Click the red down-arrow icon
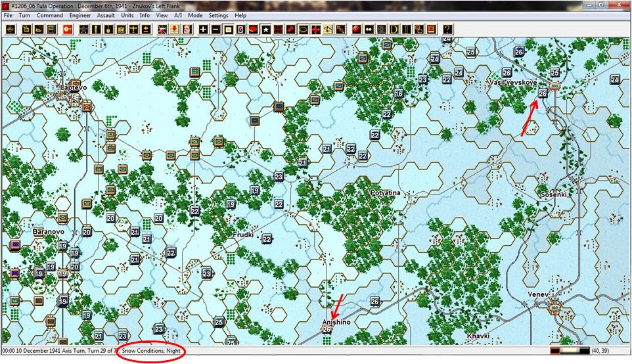Image resolution: width=632 pixels, height=364 pixels. (175, 30)
